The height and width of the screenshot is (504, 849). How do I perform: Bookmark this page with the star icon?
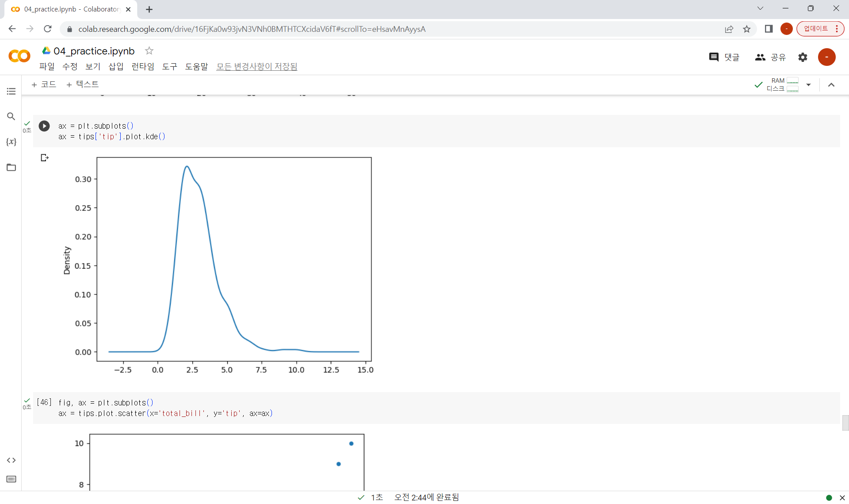point(747,29)
